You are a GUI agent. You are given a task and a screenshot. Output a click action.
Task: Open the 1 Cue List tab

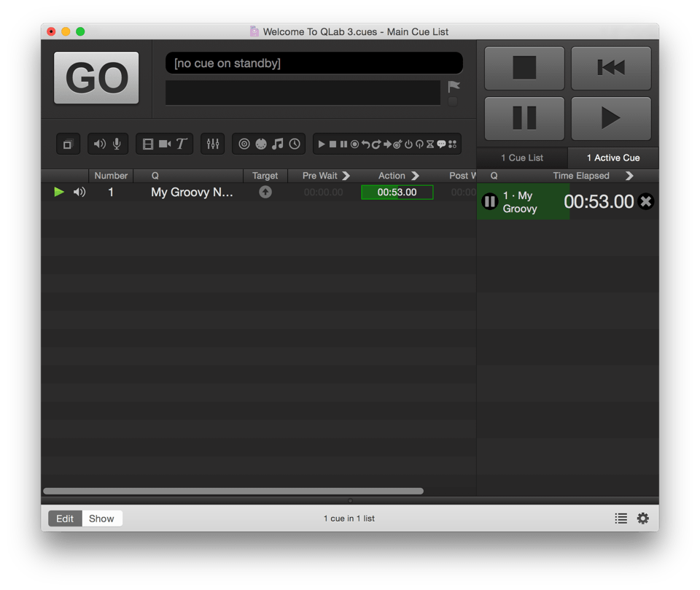[x=522, y=158]
